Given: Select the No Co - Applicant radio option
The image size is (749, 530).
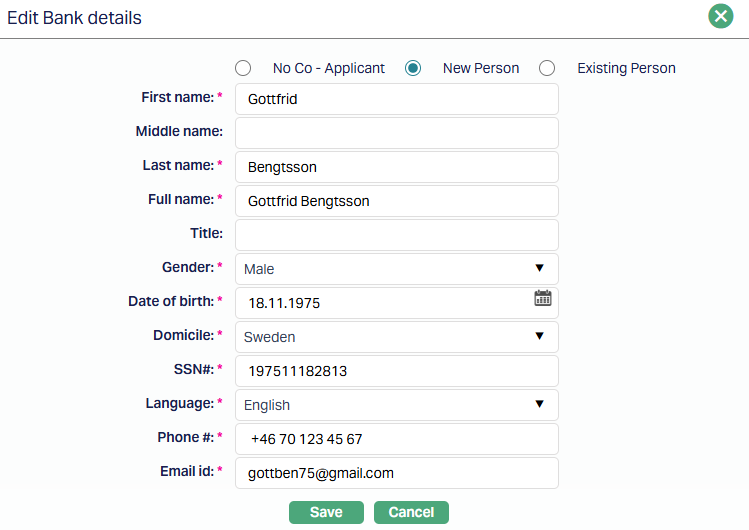Looking at the screenshot, I should coord(243,68).
